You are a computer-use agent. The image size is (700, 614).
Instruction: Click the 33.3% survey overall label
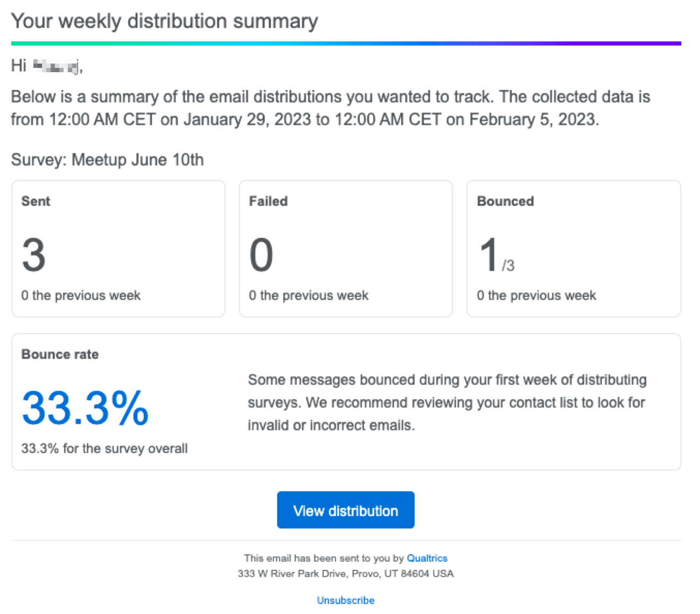(104, 448)
